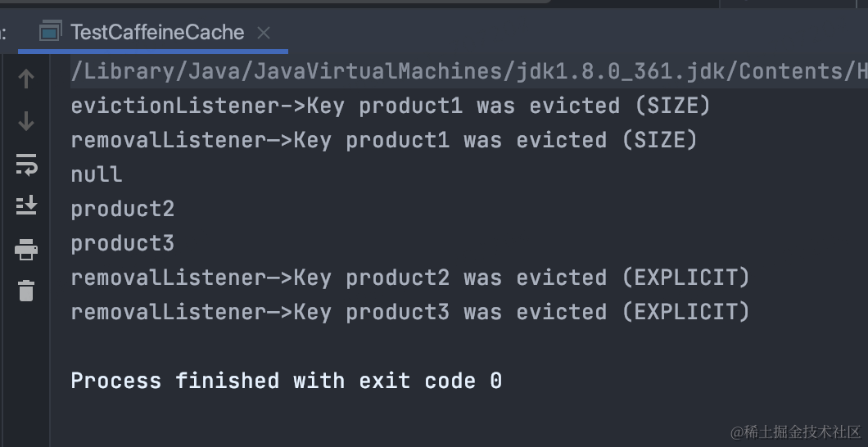Click the /Library/Java/JavaVirtualMachines path line
This screenshot has height=447, width=868.
(469, 71)
